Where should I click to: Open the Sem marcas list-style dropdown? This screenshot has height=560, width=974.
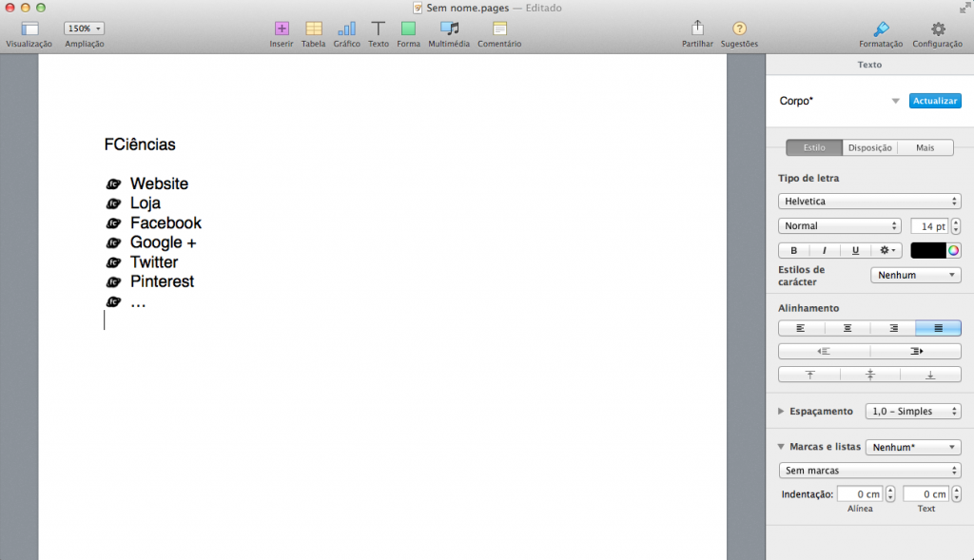869,471
